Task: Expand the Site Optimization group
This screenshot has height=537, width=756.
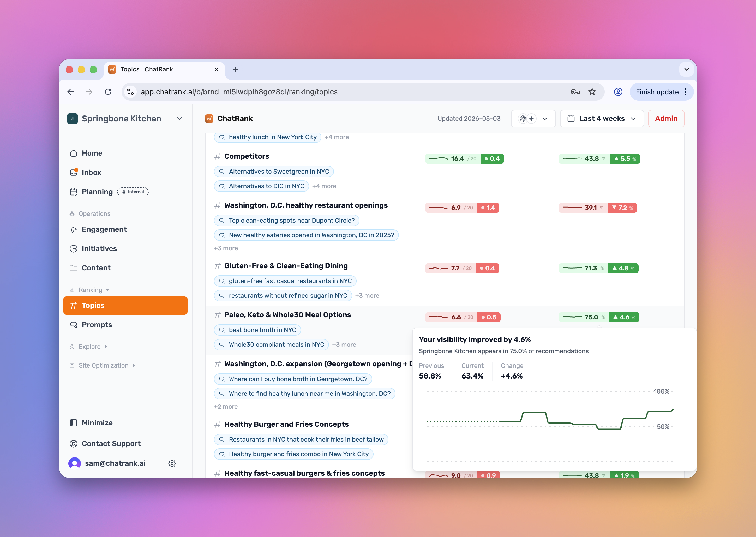Action: [x=102, y=365]
